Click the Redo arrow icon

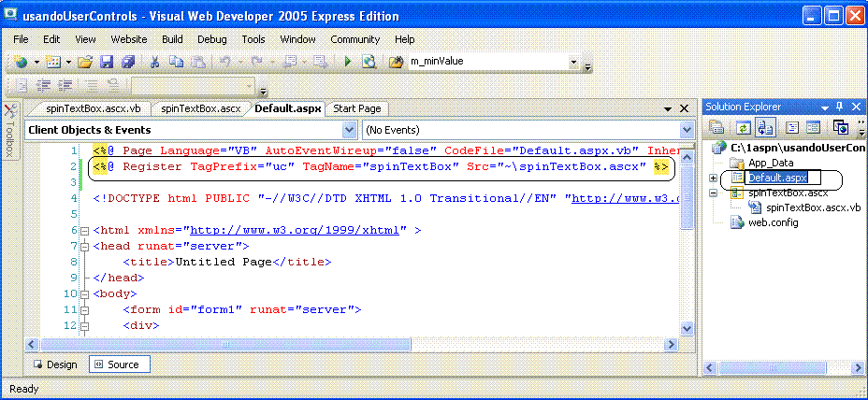click(x=256, y=62)
